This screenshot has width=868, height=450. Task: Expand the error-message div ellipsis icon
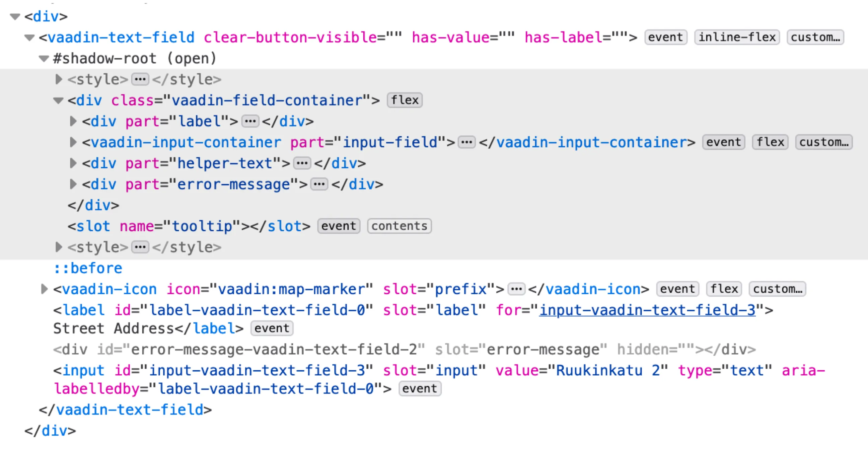[319, 184]
